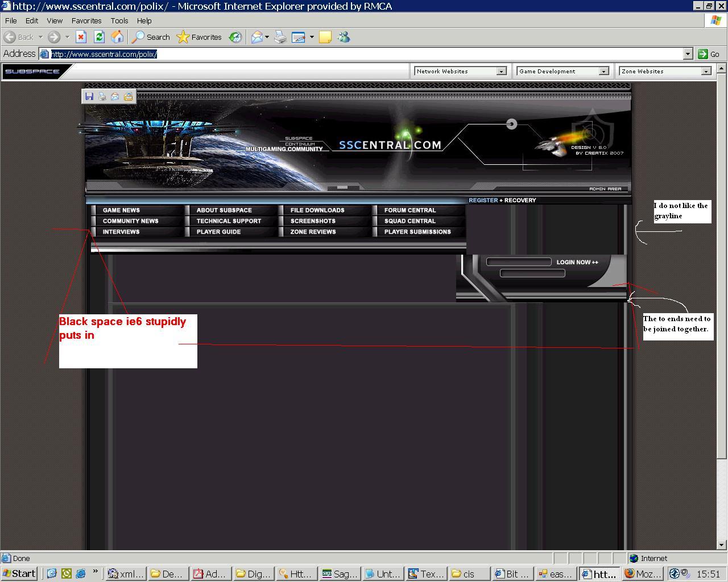Open browsing History icon
Image resolution: width=728 pixels, height=582 pixels.
coord(235,37)
